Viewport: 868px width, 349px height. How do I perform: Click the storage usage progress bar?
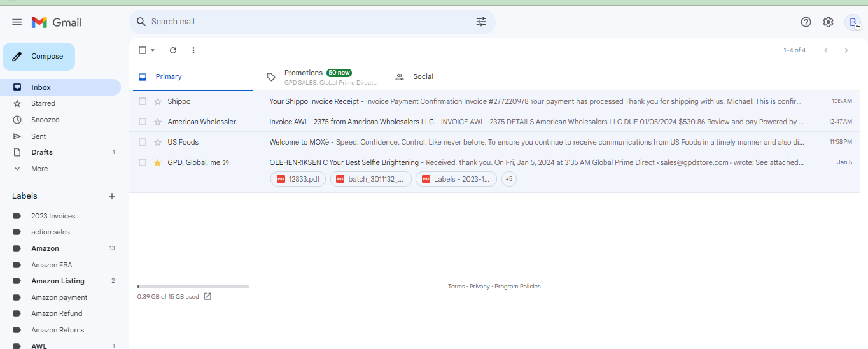(x=193, y=287)
